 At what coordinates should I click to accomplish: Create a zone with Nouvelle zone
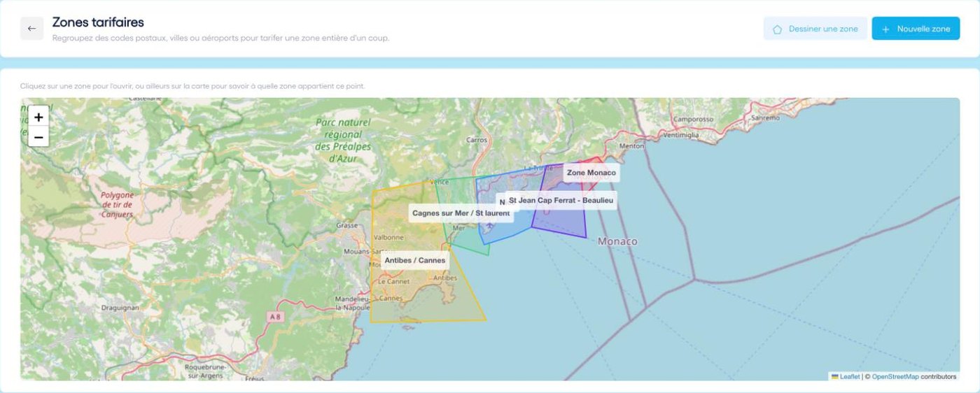tap(916, 29)
